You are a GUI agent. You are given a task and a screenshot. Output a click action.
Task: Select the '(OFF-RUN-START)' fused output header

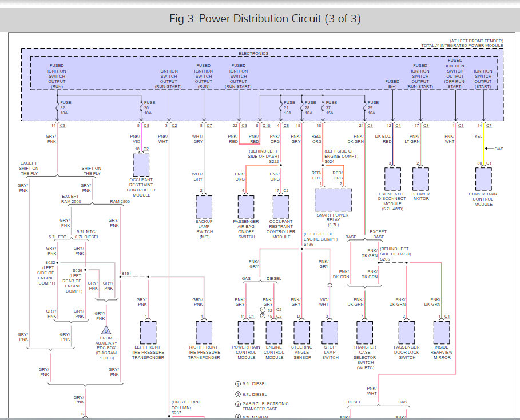pos(455,74)
